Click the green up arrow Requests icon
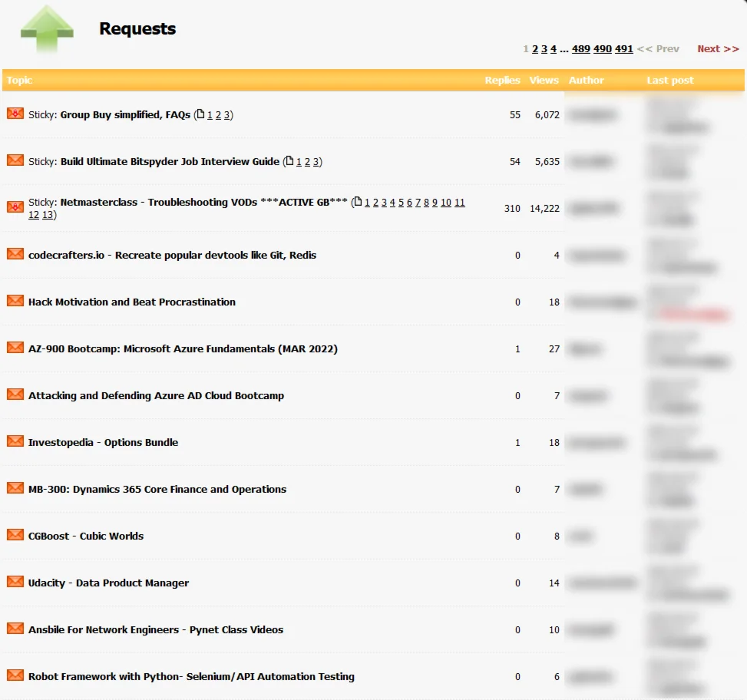 click(47, 28)
